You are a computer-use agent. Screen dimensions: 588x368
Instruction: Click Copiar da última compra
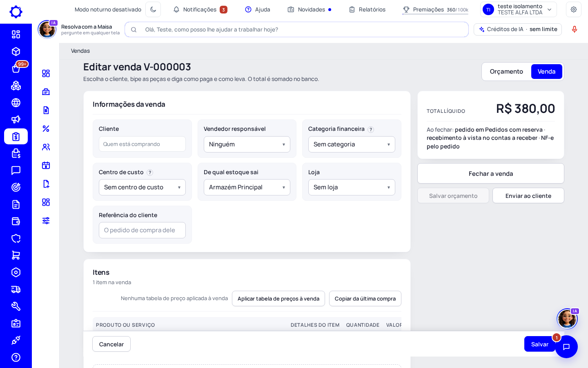365,298
